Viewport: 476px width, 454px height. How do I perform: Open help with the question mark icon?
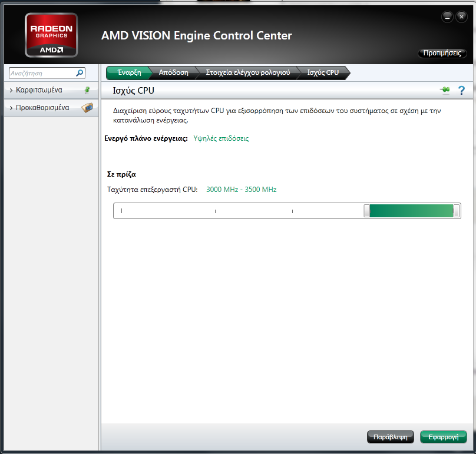click(461, 91)
